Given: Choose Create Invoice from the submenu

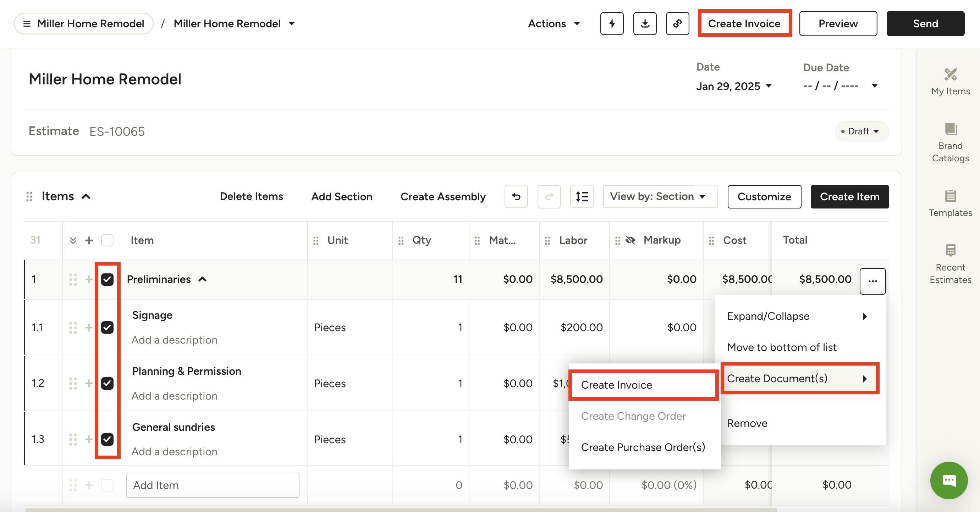Looking at the screenshot, I should (x=643, y=385).
